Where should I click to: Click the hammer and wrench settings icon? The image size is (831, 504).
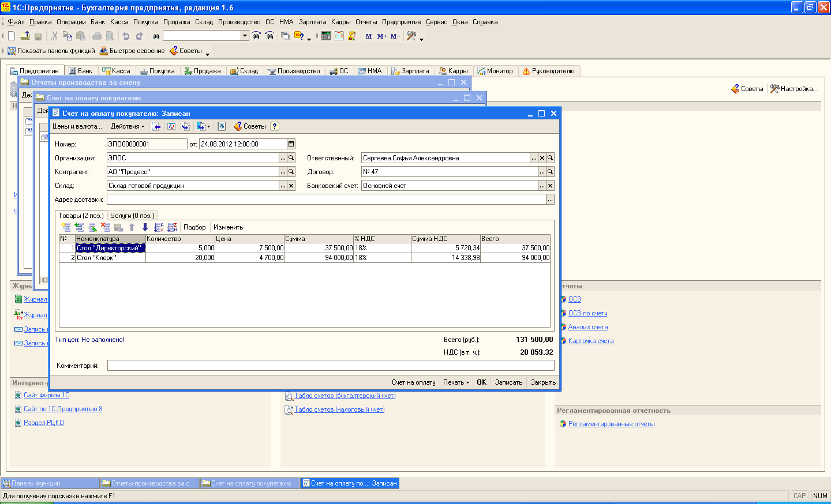pos(411,36)
